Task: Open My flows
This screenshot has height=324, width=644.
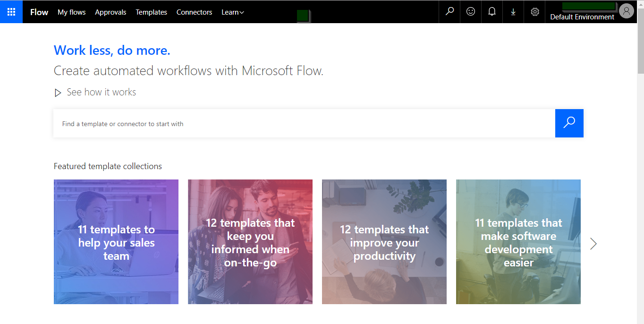Action: (x=72, y=12)
